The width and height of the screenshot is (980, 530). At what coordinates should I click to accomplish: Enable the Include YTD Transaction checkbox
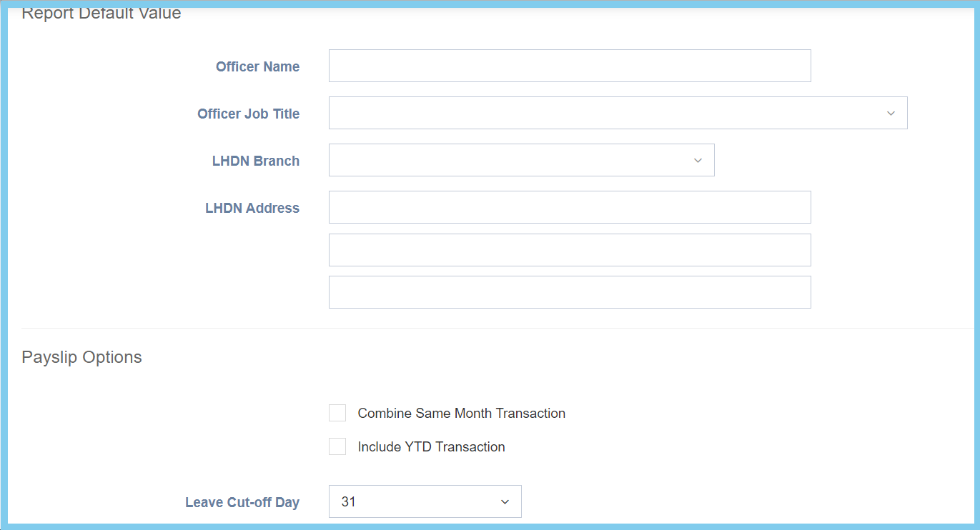point(337,446)
